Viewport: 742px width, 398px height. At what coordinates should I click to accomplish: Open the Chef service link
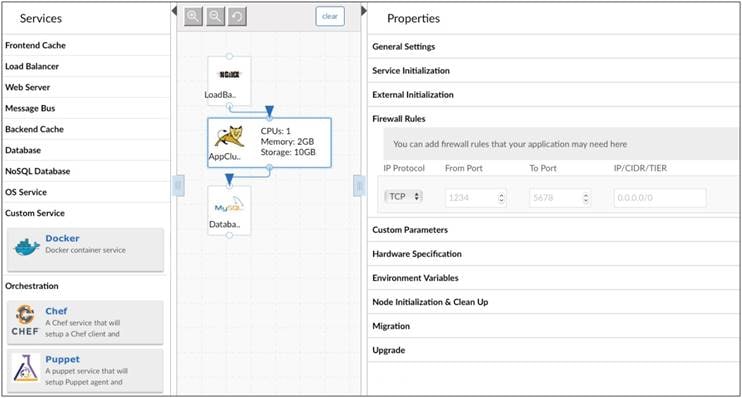(56, 311)
